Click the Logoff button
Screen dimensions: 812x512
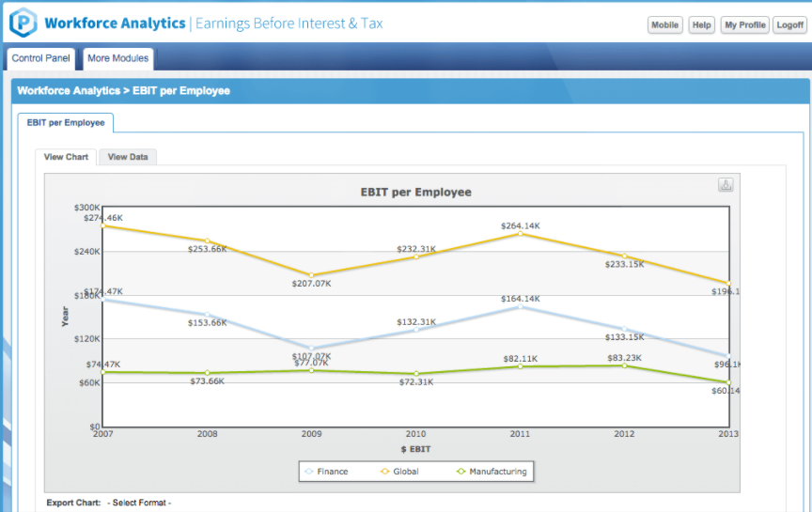pyautogui.click(x=789, y=25)
